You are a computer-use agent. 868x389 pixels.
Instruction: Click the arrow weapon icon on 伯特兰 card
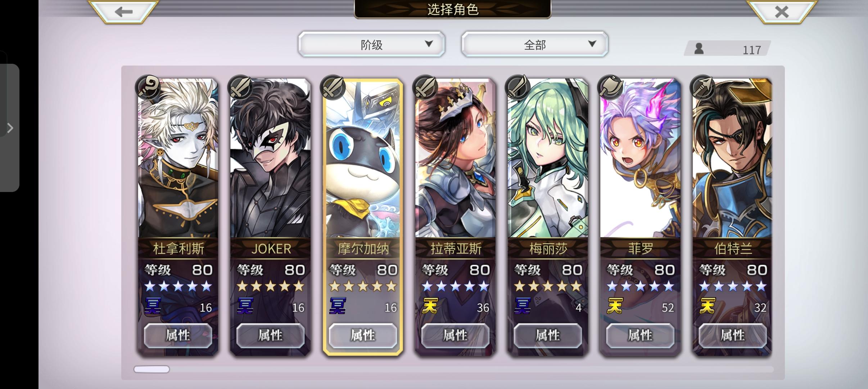click(702, 88)
